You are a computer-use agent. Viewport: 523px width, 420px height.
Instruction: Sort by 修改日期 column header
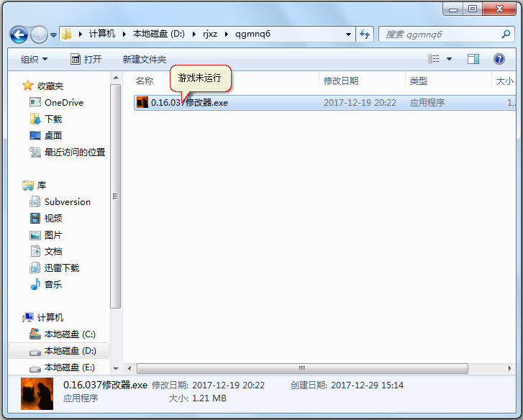[341, 81]
